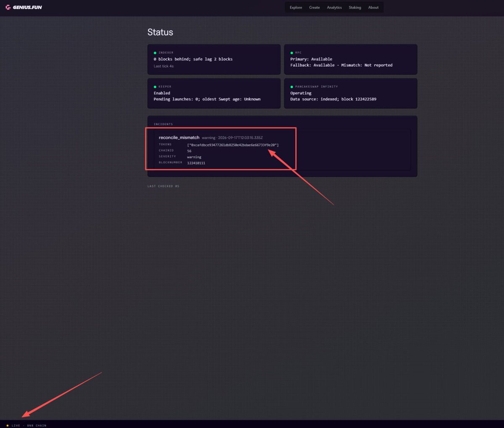Click the 'Last tick 4s' text
Screen dimensions: 504x428
164,66
